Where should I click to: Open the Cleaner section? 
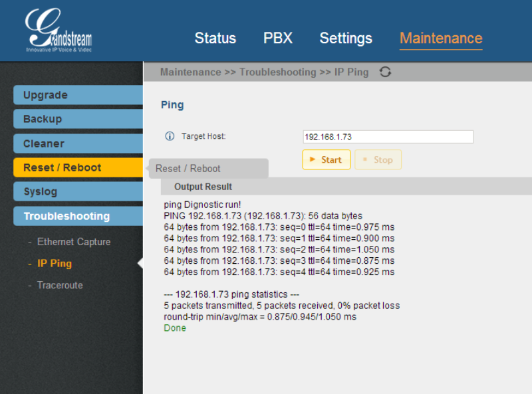point(78,144)
